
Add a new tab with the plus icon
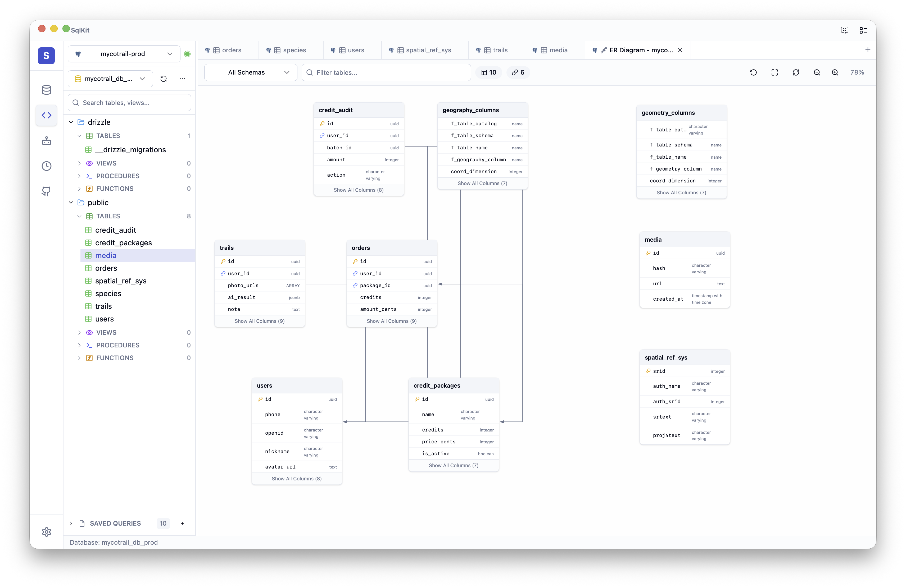868,50
